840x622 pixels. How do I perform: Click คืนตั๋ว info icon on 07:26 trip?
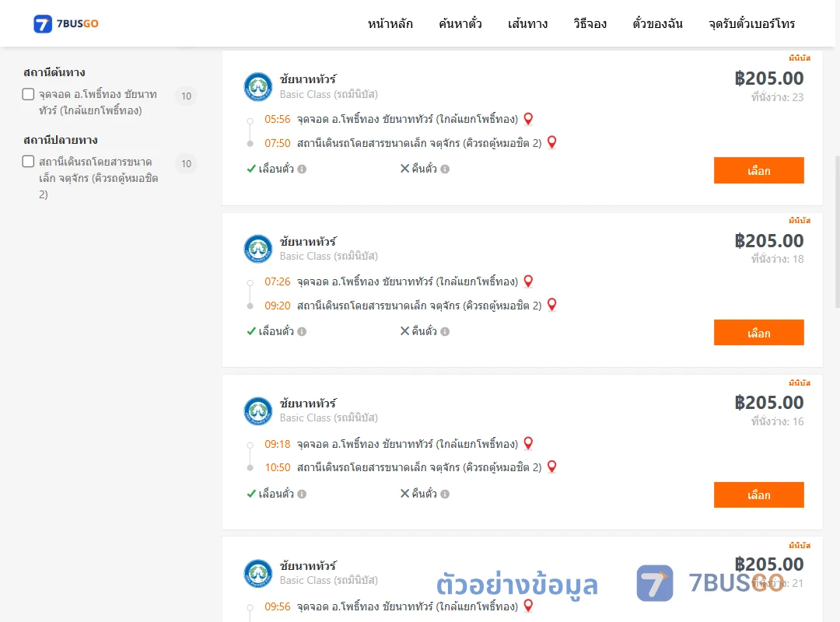tap(445, 332)
